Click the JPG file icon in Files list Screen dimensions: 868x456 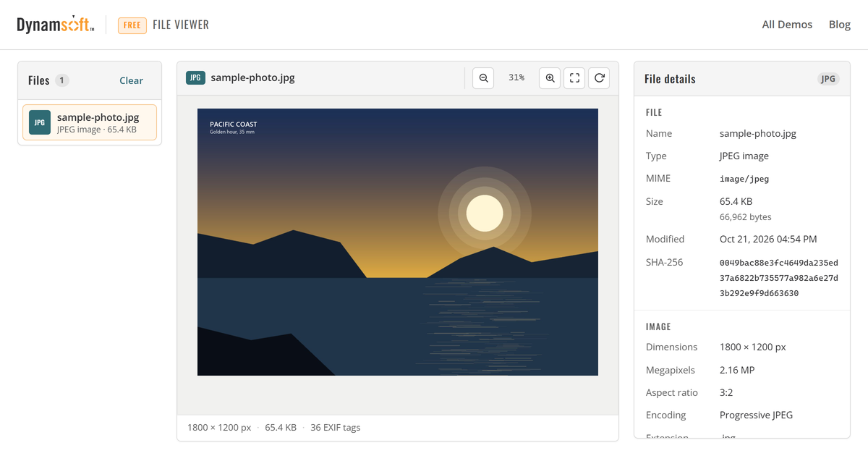40,123
